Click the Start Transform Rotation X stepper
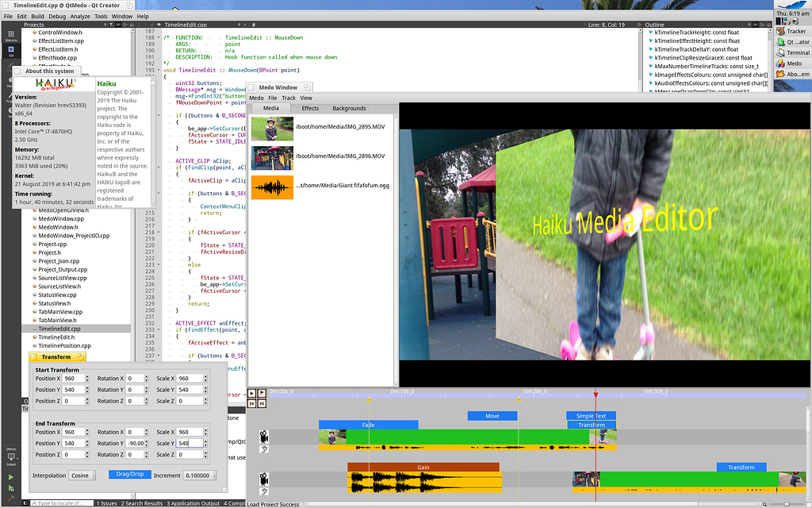This screenshot has width=812, height=508. (147, 379)
